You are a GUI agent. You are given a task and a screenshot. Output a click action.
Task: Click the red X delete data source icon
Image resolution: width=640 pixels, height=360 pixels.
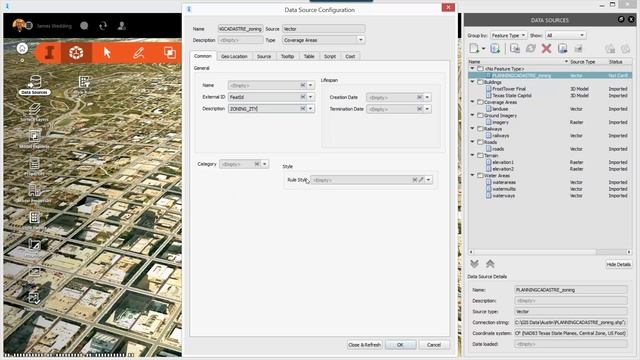(546, 49)
